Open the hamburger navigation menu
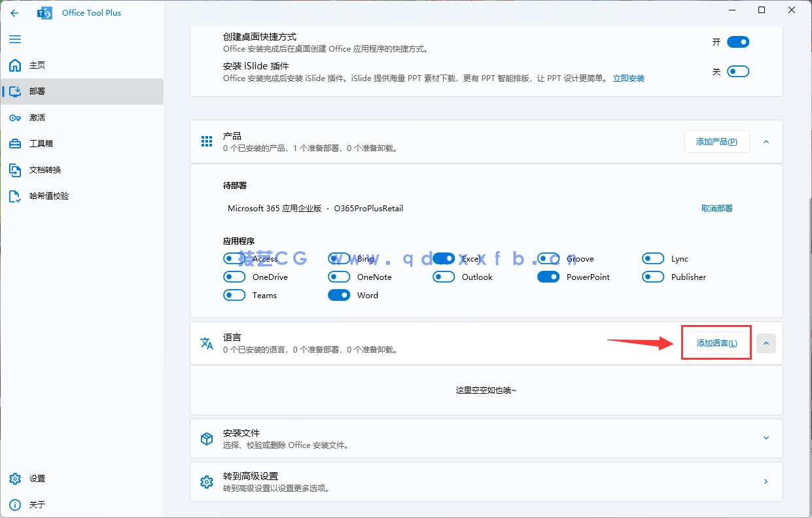This screenshot has width=812, height=518. click(x=15, y=39)
